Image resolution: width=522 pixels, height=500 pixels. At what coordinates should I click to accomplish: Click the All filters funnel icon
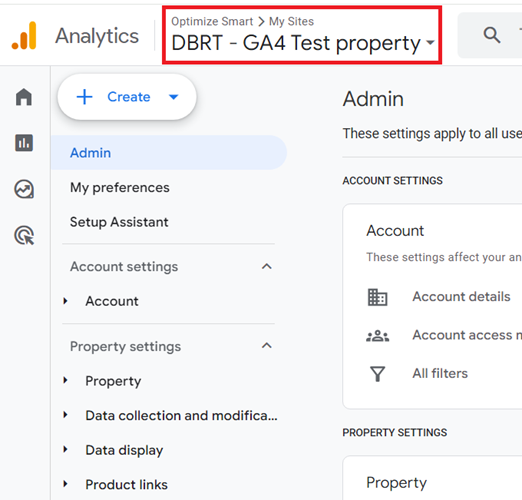pyautogui.click(x=377, y=374)
